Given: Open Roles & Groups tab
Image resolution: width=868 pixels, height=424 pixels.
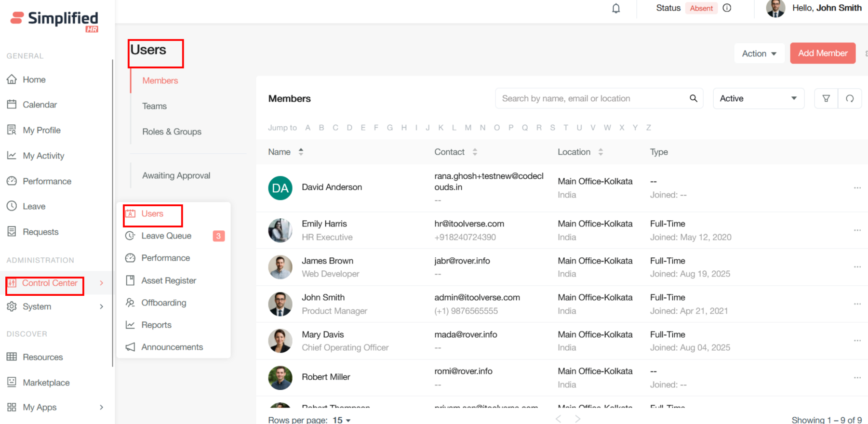Looking at the screenshot, I should pyautogui.click(x=172, y=132).
